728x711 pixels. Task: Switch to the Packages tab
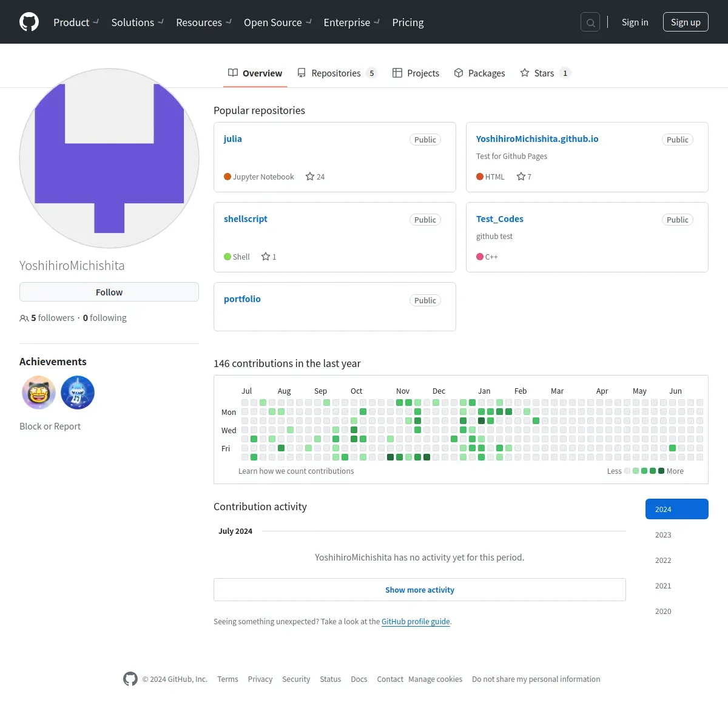point(479,73)
